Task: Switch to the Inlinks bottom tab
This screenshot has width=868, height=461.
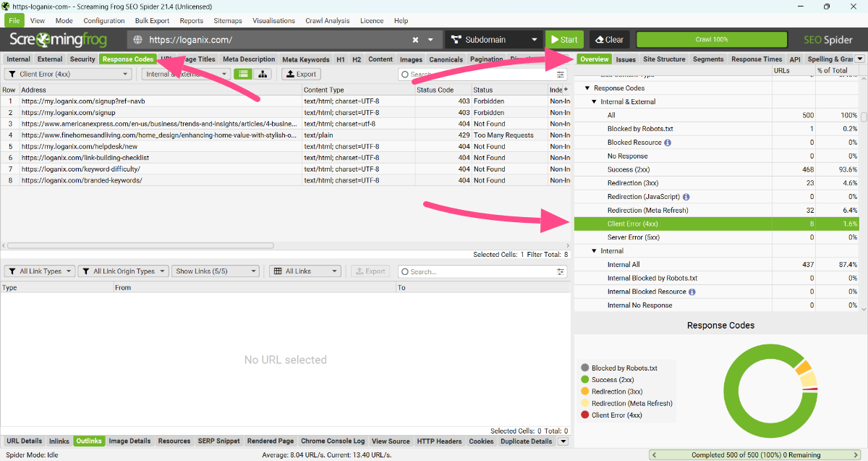Action: click(59, 441)
